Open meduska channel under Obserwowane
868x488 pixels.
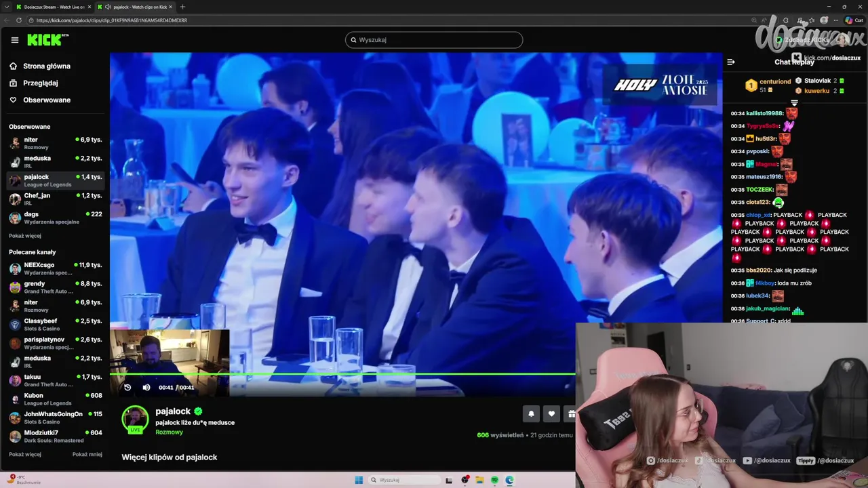coord(55,161)
